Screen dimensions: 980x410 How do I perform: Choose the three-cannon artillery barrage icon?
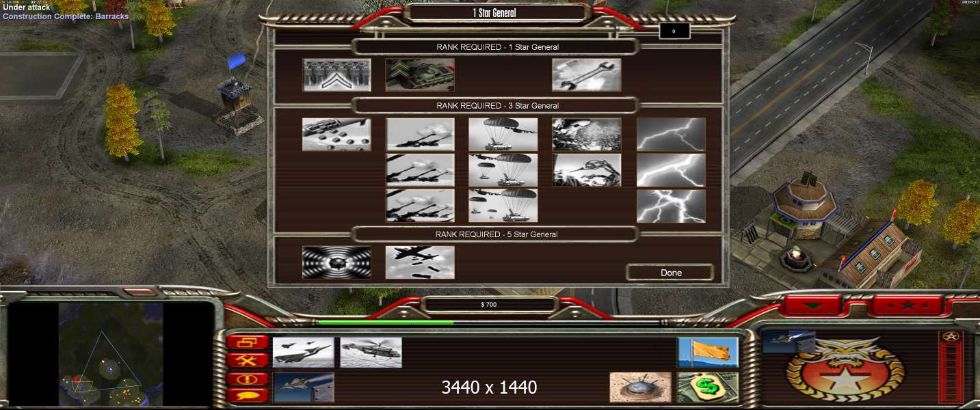(x=420, y=206)
